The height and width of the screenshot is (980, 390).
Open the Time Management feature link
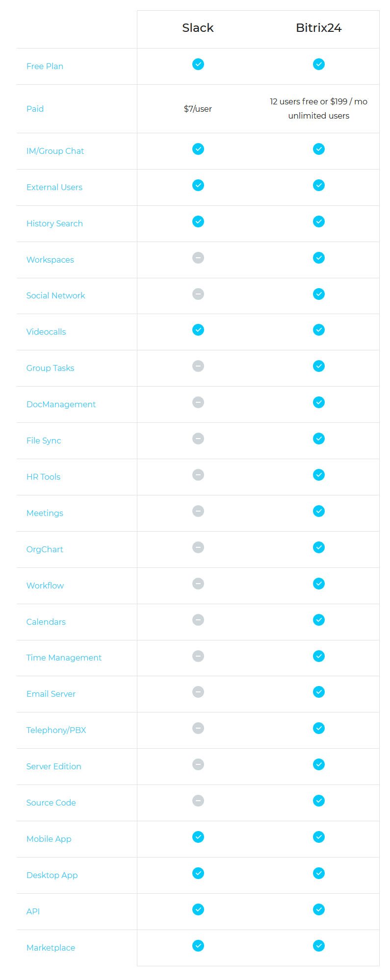pos(64,658)
